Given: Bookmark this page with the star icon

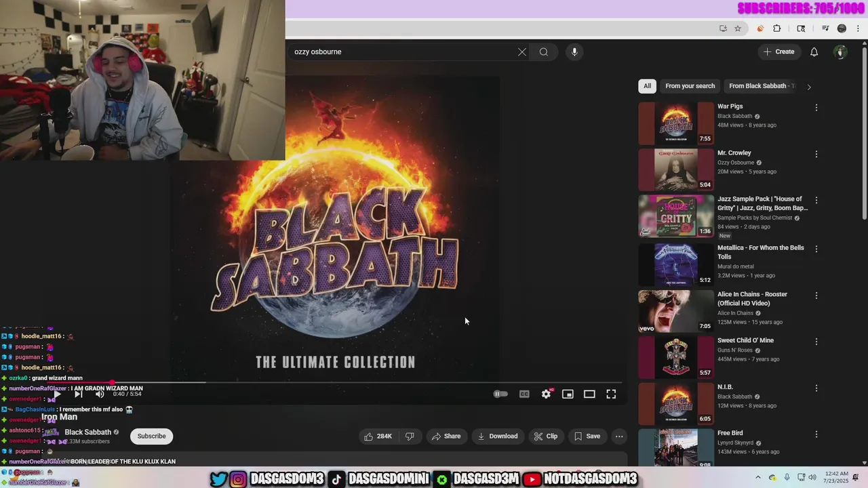Looking at the screenshot, I should [x=738, y=28].
